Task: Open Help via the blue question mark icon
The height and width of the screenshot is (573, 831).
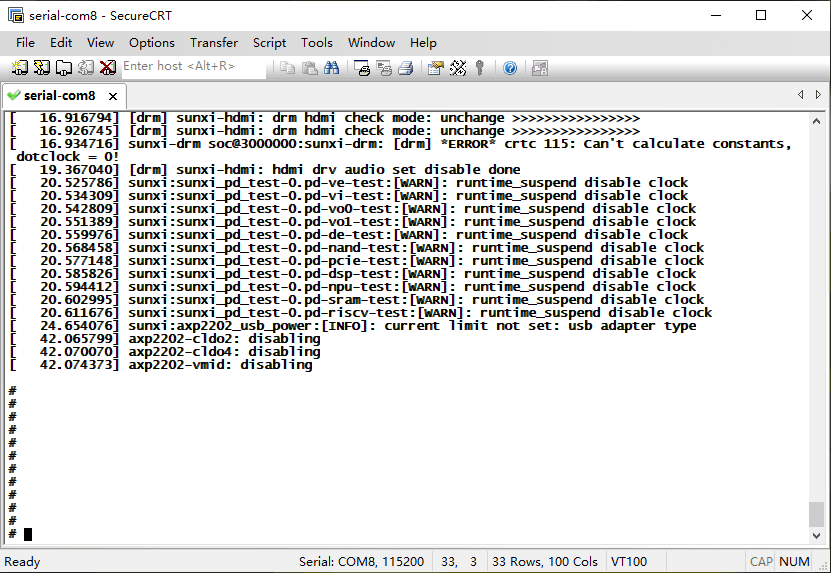Action: click(x=510, y=68)
